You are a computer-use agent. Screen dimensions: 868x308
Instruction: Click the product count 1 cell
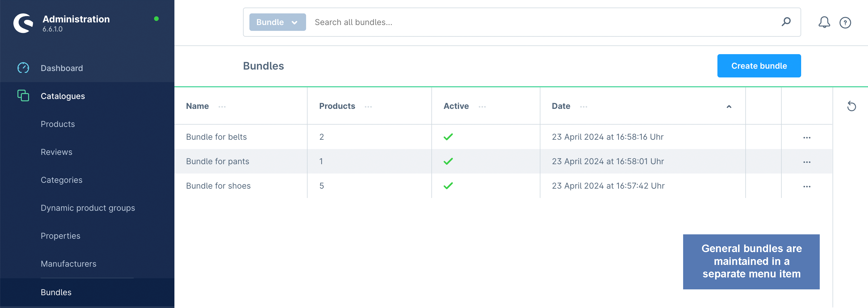pos(321,161)
